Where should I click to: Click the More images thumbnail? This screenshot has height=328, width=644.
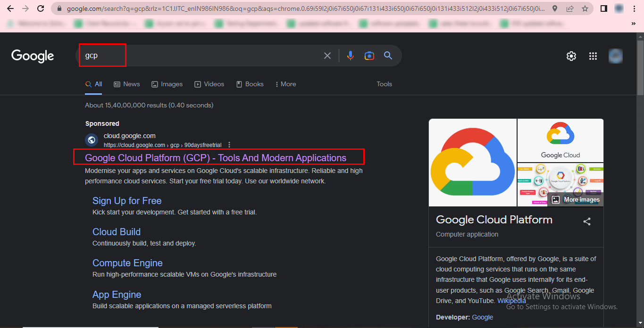(x=576, y=199)
